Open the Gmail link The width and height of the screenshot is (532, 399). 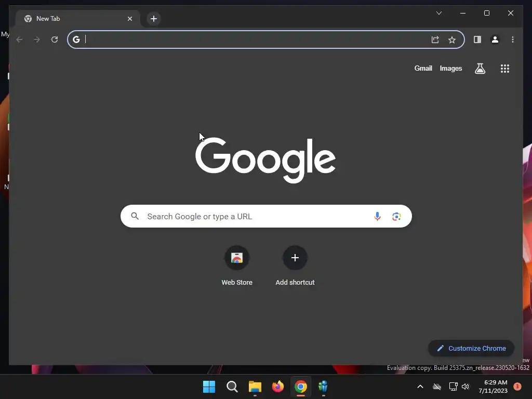[423, 68]
